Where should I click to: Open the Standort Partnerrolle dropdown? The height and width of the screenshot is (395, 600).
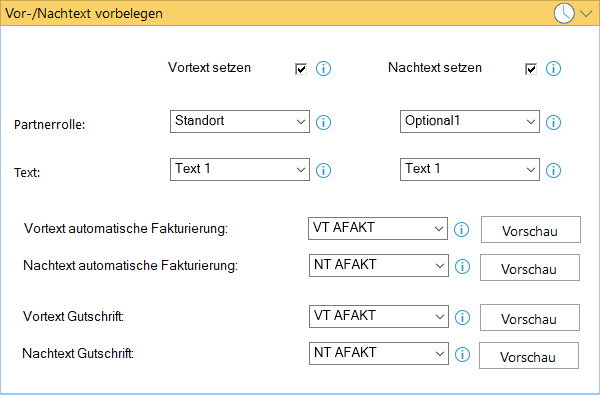point(240,122)
